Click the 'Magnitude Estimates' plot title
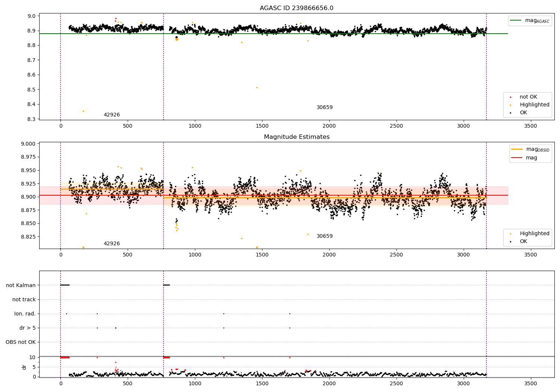Screen dimensions: 560x392 point(296,137)
